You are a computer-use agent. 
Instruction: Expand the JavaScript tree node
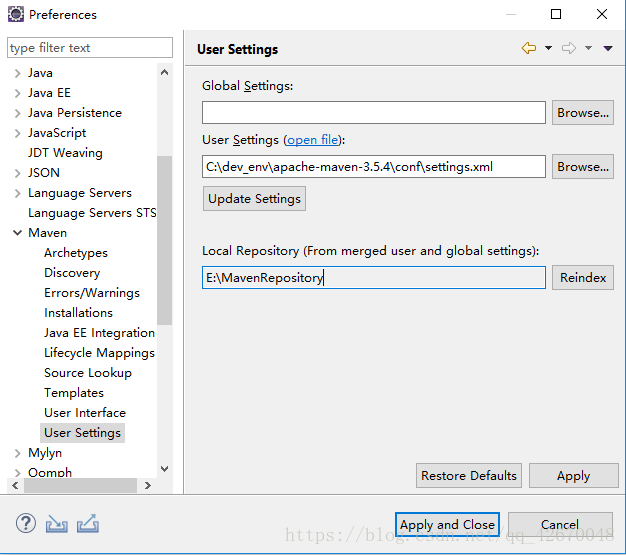coord(17,133)
